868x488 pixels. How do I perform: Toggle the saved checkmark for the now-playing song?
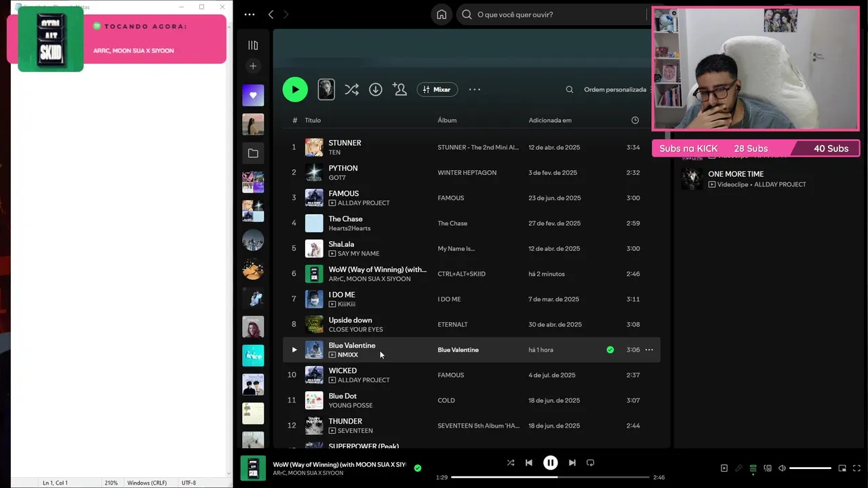[418, 468]
